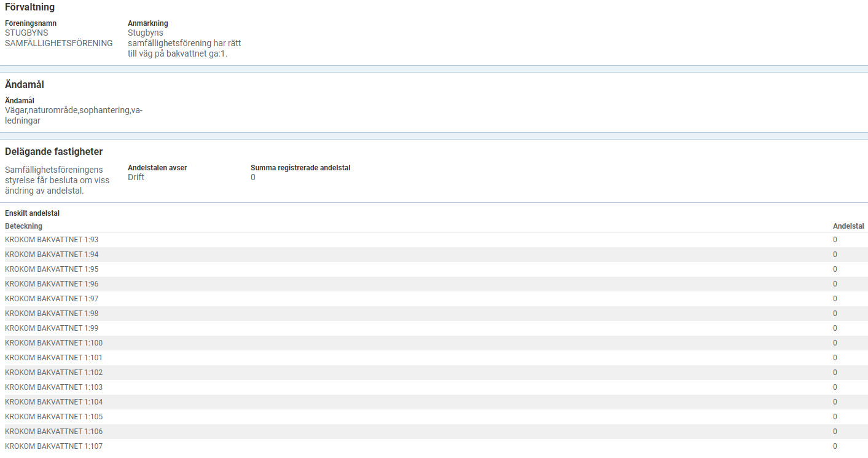Click the Anmärkning text about bakvattnet ga:1
The image size is (868, 458).
tap(184, 43)
